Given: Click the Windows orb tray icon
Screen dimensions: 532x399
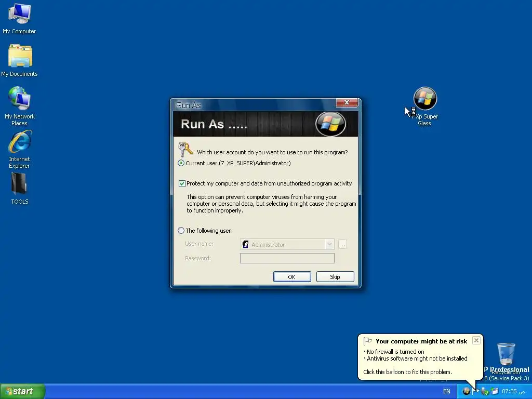Looking at the screenshot, I should coord(467,391).
